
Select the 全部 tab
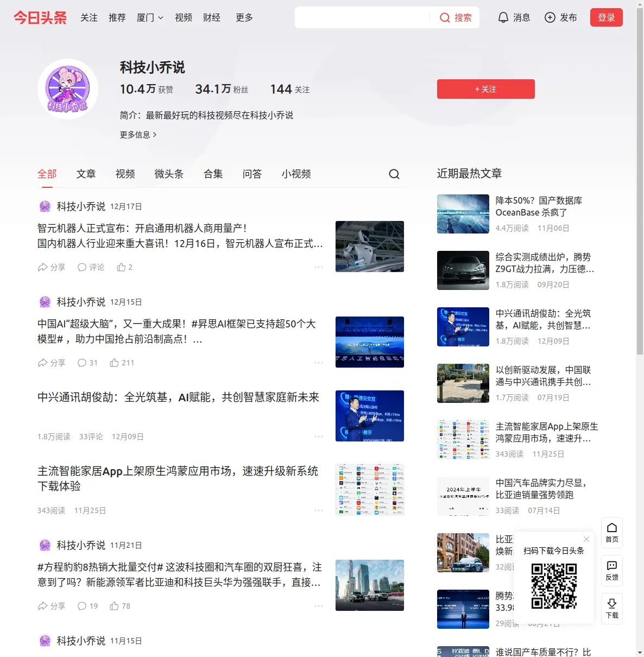tap(47, 174)
